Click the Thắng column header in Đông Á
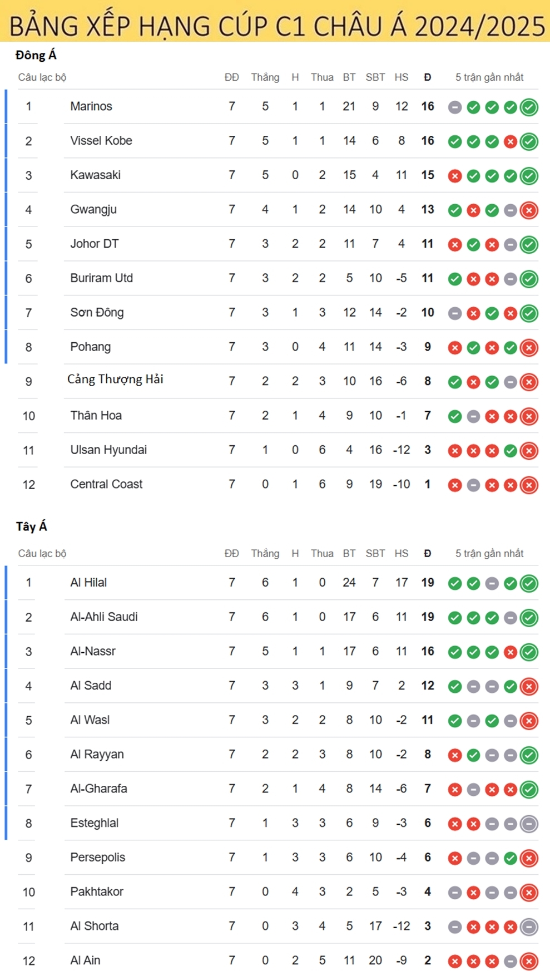 click(x=265, y=77)
